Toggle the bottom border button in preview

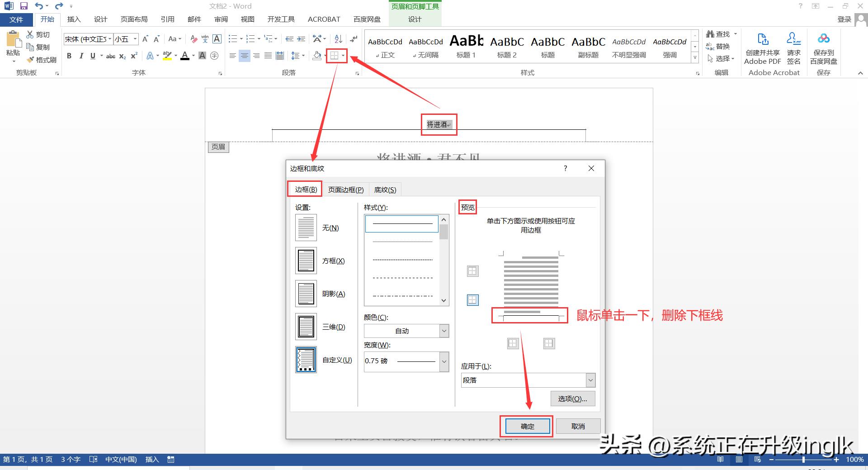coord(472,300)
